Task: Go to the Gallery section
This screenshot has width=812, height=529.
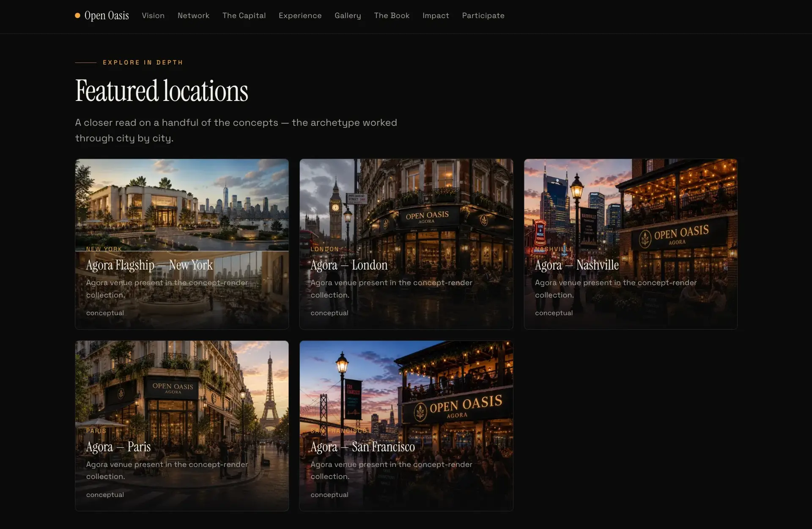Action: tap(348, 16)
